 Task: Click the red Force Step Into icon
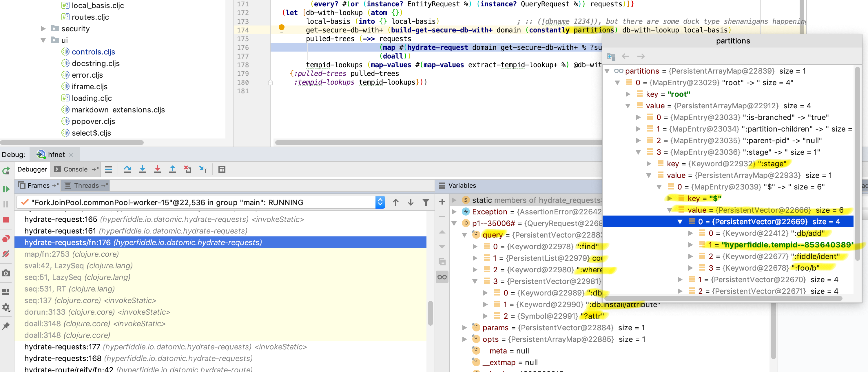(x=157, y=169)
